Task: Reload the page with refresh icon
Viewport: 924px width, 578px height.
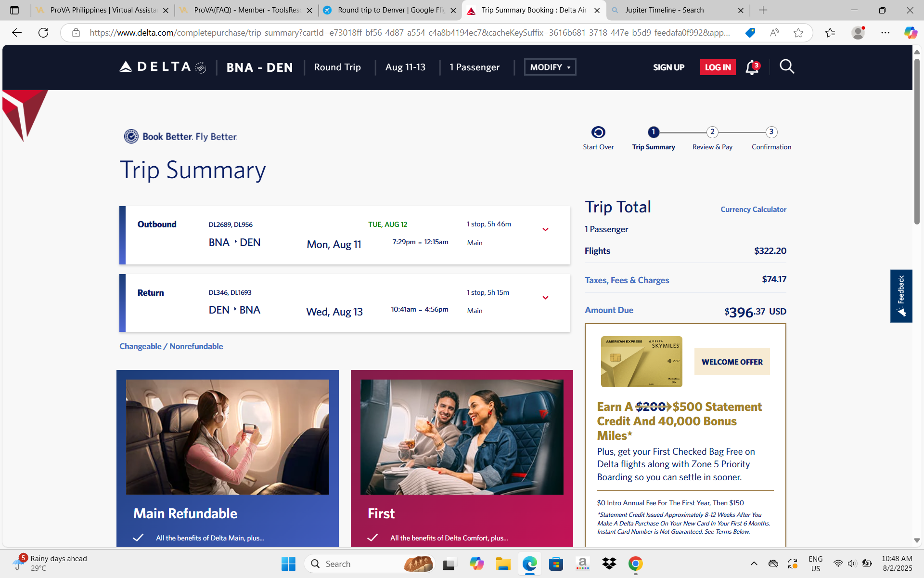Action: point(43,33)
